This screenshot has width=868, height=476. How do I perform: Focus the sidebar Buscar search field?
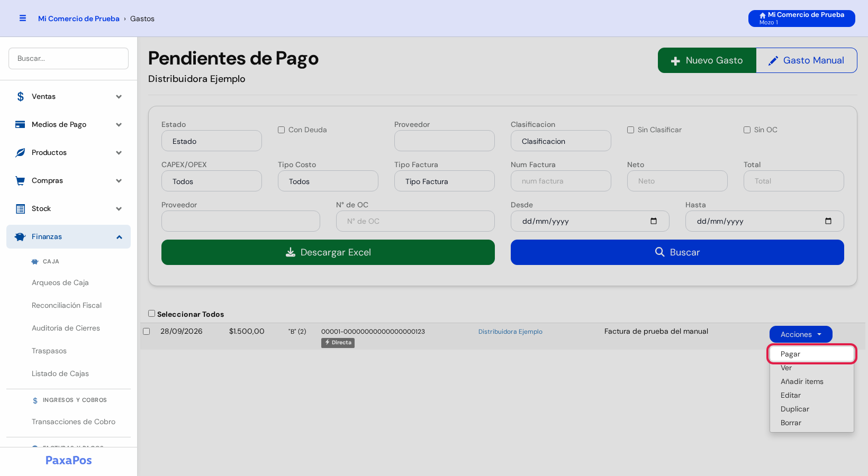coord(68,58)
